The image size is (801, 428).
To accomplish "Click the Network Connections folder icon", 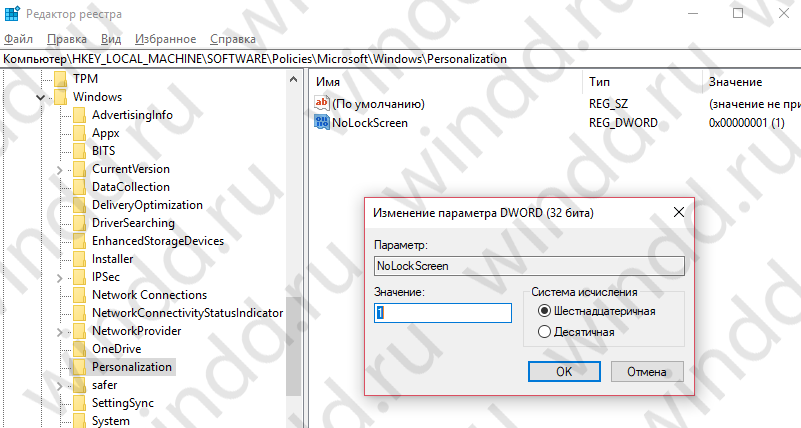I will [79, 295].
